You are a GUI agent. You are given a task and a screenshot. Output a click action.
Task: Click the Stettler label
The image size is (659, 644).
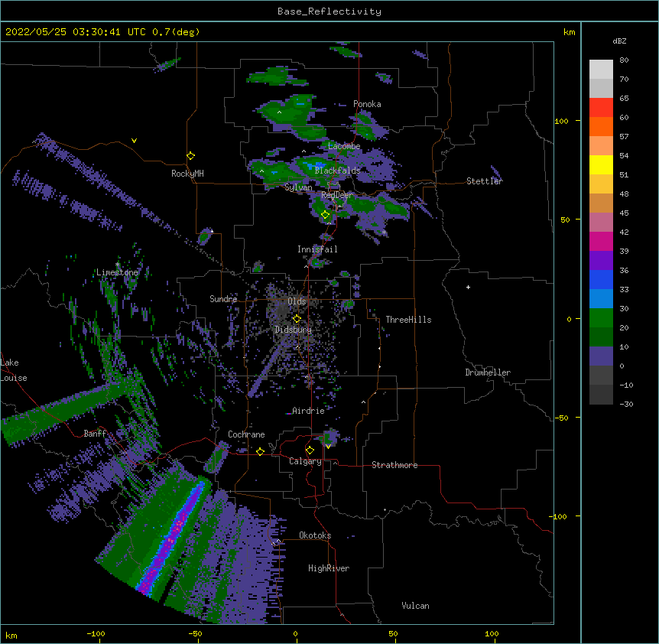click(485, 181)
